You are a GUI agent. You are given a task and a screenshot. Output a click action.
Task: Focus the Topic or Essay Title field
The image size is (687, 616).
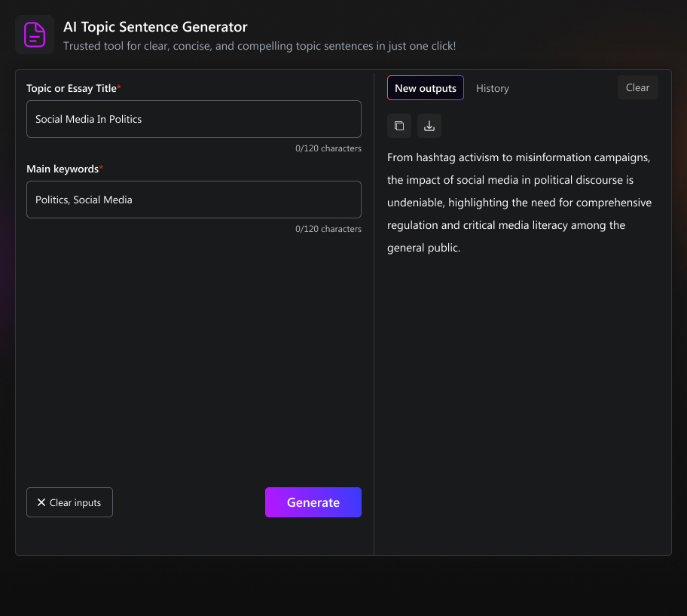tap(194, 119)
